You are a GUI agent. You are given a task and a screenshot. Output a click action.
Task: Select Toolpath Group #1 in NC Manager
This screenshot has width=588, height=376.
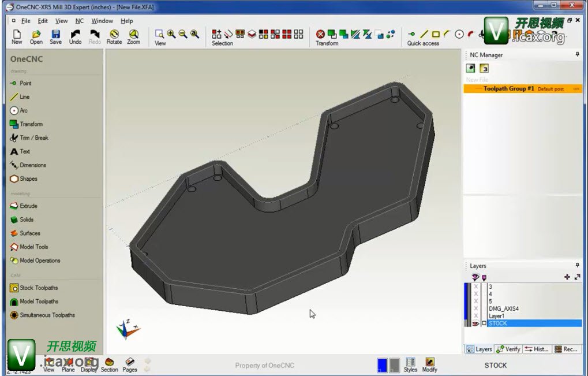point(508,89)
